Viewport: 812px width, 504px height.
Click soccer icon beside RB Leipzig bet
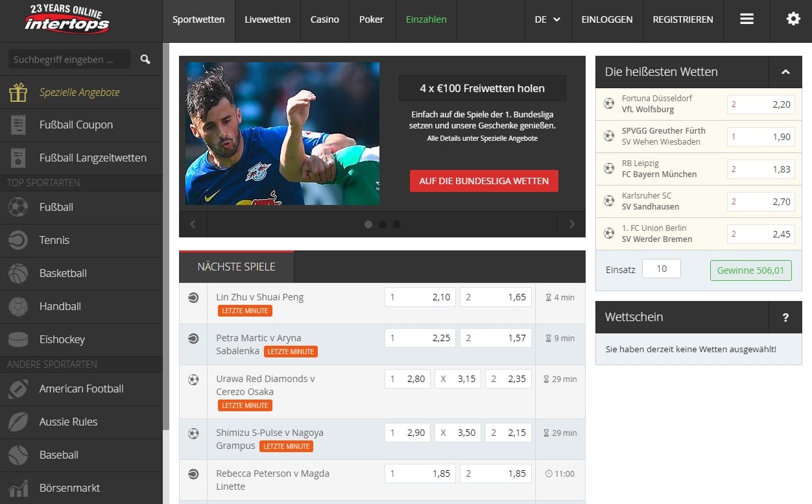[609, 169]
